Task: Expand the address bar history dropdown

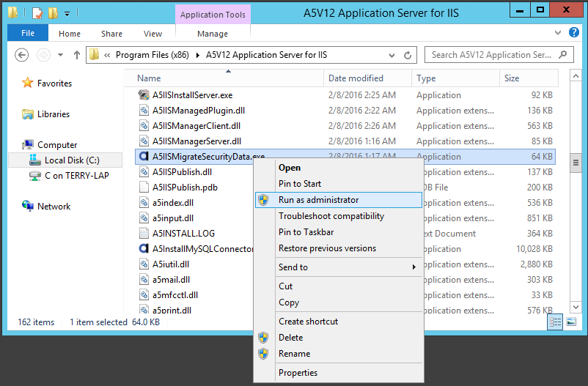Action: point(392,56)
